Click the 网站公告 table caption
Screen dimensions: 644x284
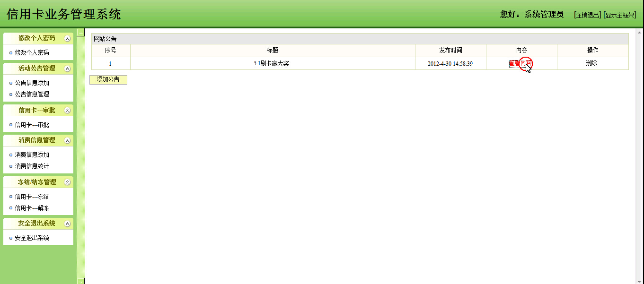click(x=105, y=39)
